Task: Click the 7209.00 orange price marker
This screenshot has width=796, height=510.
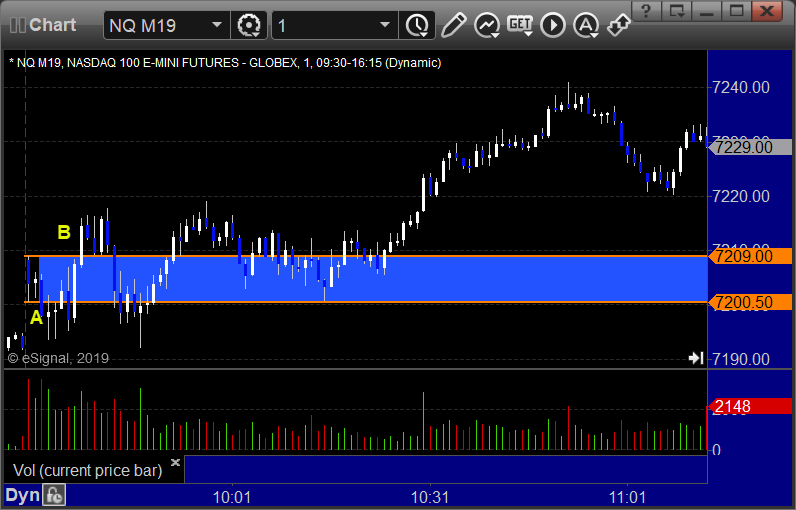Action: pyautogui.click(x=750, y=256)
